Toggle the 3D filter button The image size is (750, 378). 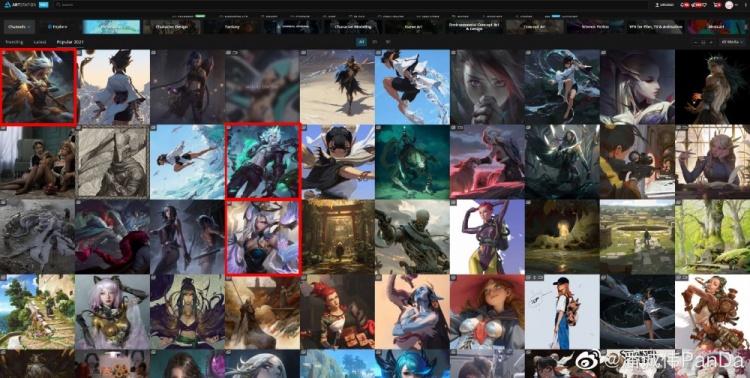388,42
